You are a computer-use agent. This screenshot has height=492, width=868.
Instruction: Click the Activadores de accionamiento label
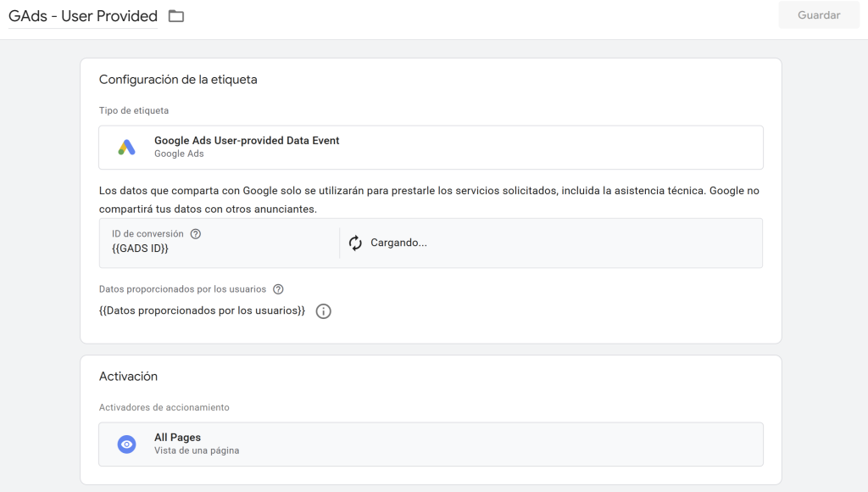[164, 407]
